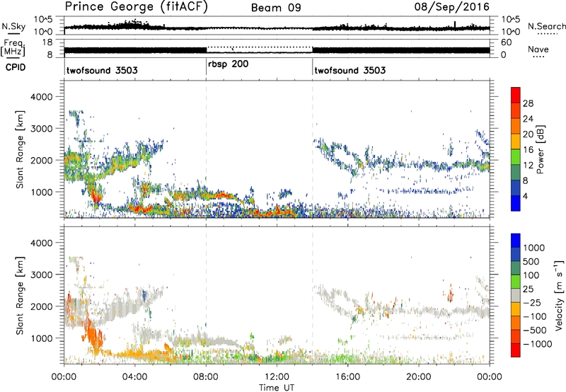Click the date '08/Sep/2016'
This screenshot has width=566, height=392.
(451, 7)
